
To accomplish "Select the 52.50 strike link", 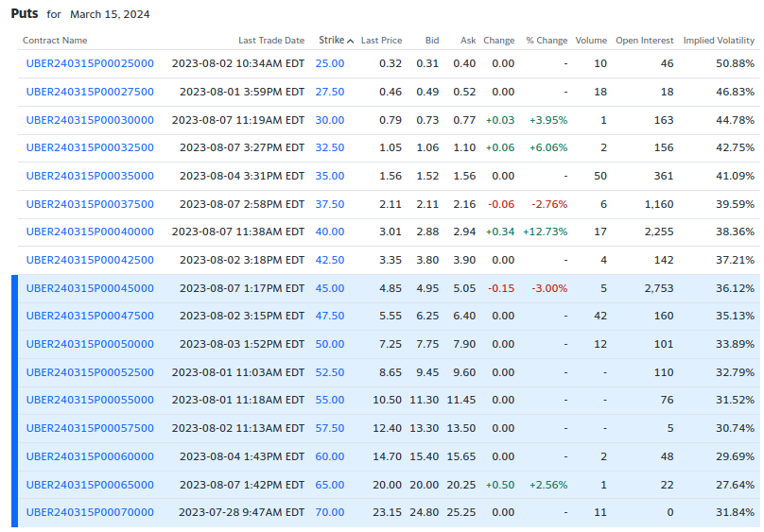I will (x=330, y=372).
